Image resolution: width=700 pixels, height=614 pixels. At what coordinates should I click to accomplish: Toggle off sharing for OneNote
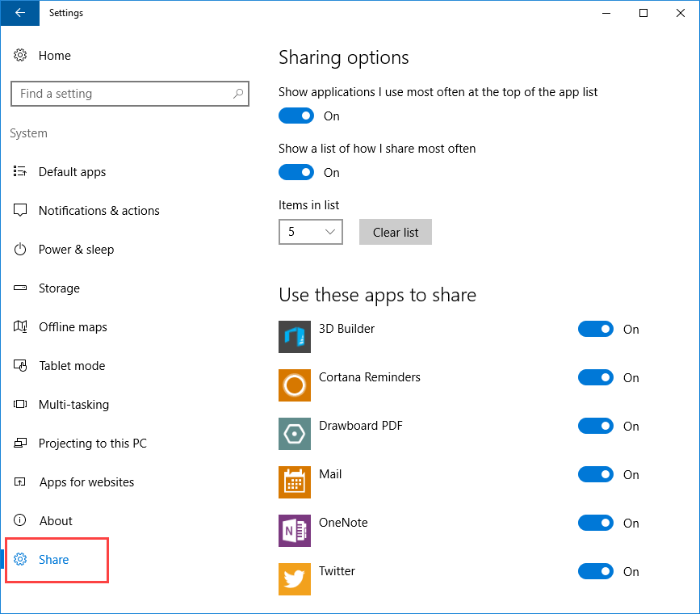click(x=595, y=523)
